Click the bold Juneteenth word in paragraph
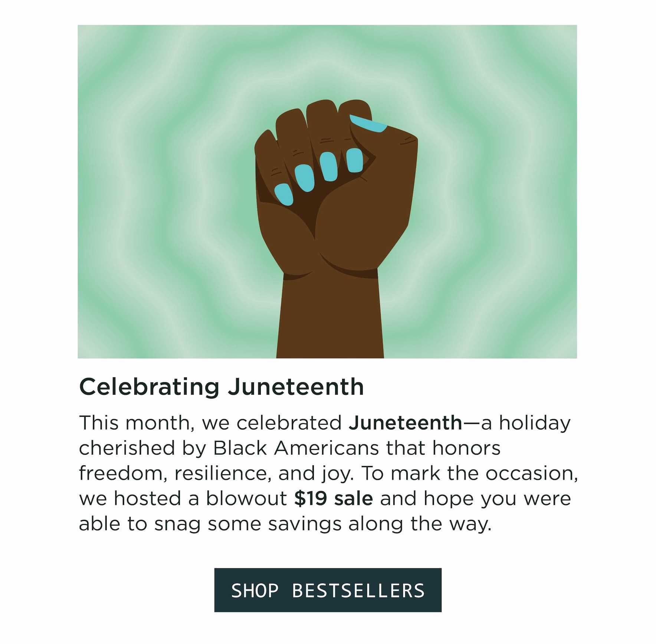The height and width of the screenshot is (644, 656). [405, 423]
